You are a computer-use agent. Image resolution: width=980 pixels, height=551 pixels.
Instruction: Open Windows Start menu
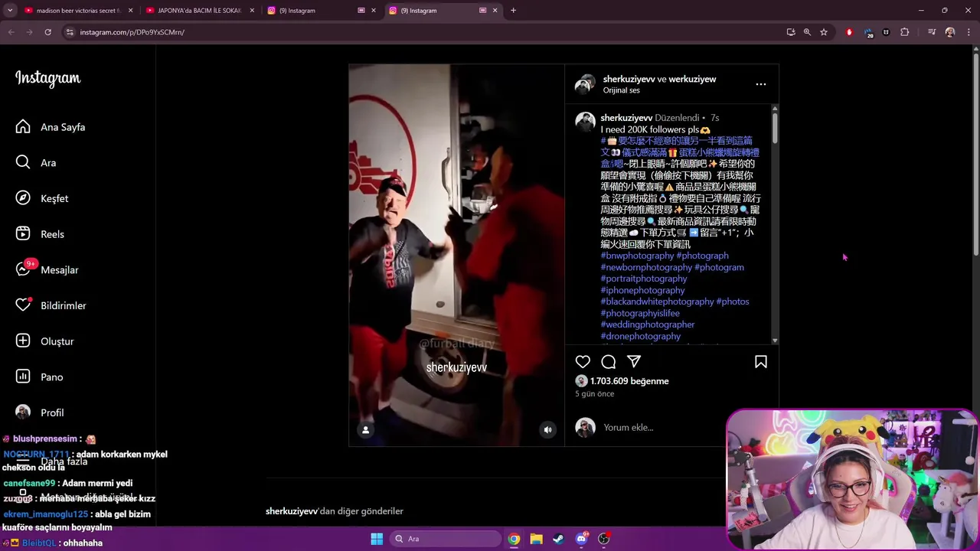tap(377, 539)
